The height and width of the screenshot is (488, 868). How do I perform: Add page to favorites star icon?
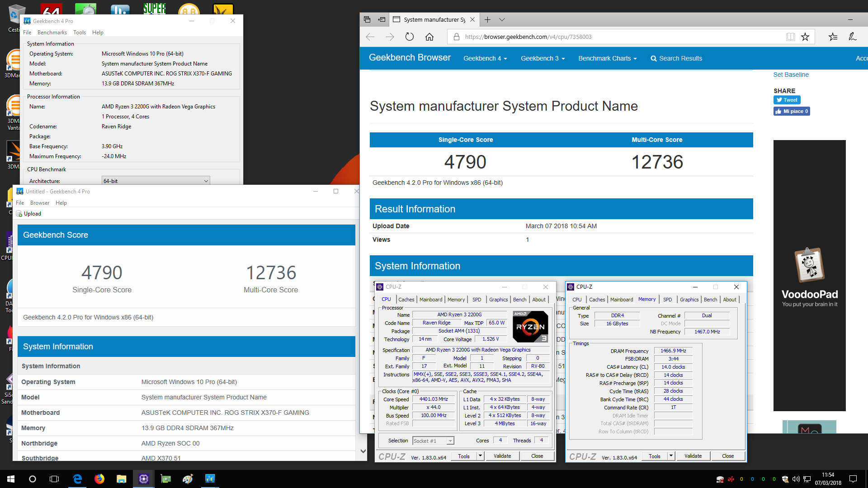805,37
